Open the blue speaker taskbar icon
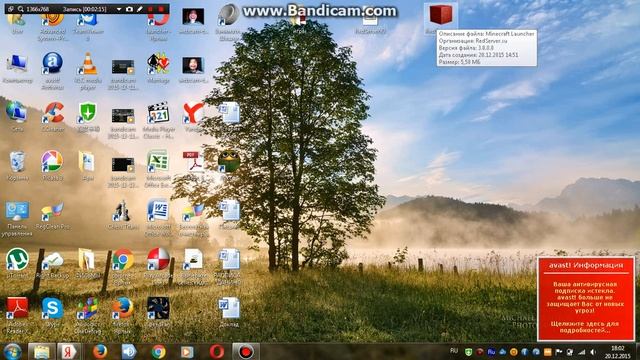The image size is (640, 360). pyautogui.click(x=129, y=351)
